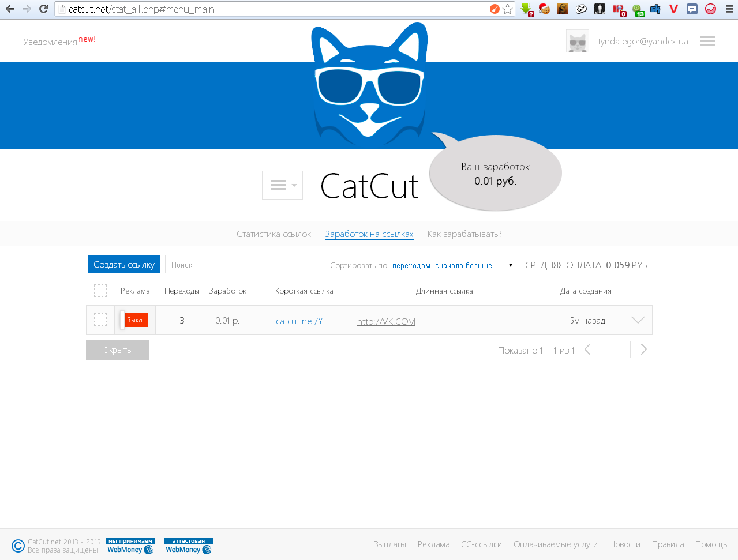Click the browser forward arrow
Image resolution: width=738 pixels, height=560 pixels.
(x=27, y=9)
